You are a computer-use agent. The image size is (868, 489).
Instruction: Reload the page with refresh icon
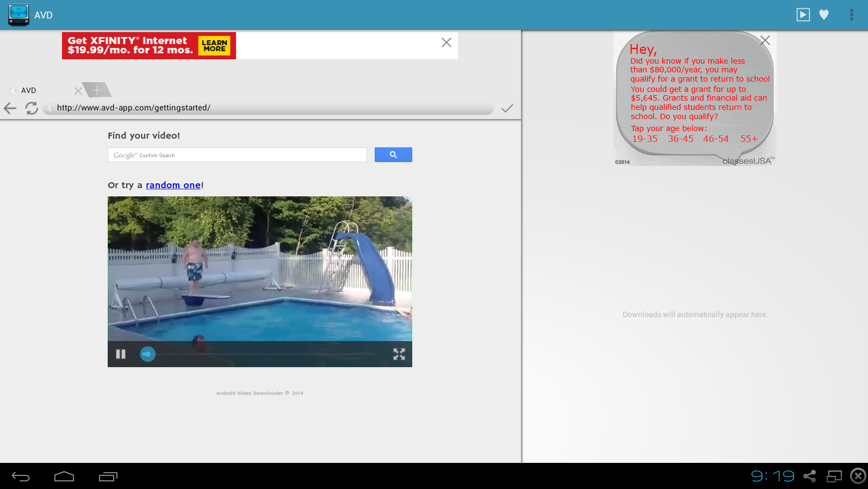[x=32, y=108]
